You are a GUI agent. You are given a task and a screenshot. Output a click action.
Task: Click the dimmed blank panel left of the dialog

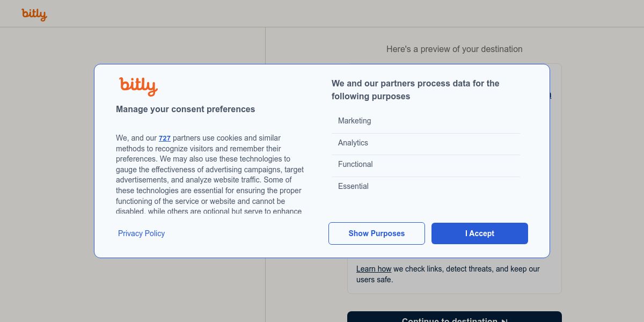(x=48, y=161)
